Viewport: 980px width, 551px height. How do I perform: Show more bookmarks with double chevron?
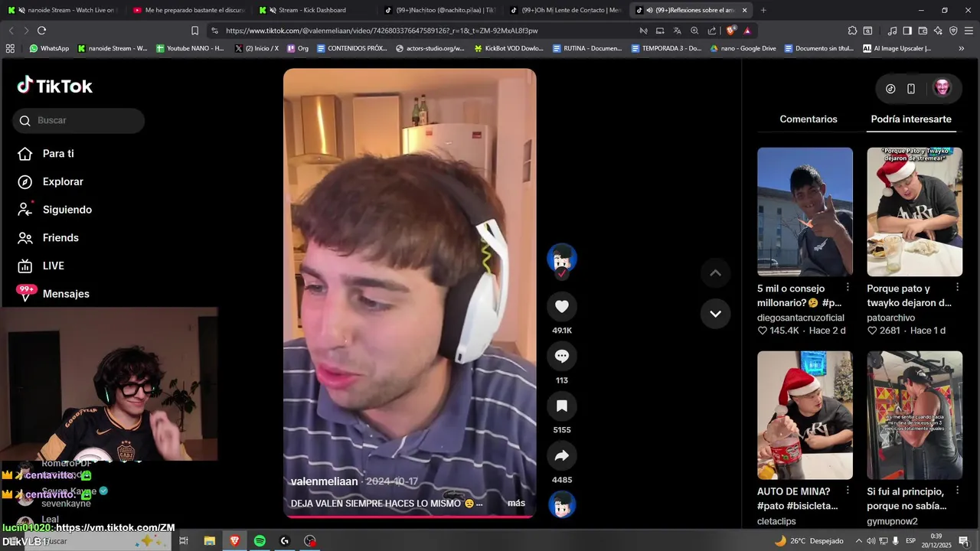coord(962,48)
